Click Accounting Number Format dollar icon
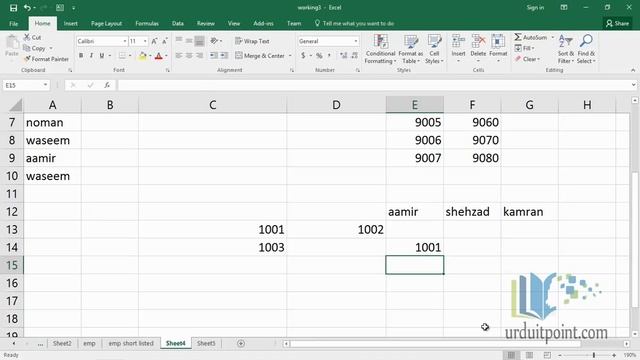640x360 pixels. (x=303, y=56)
